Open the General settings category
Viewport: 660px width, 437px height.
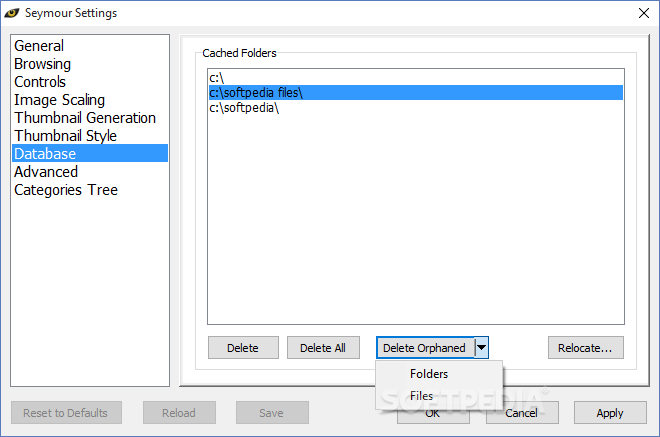[39, 46]
